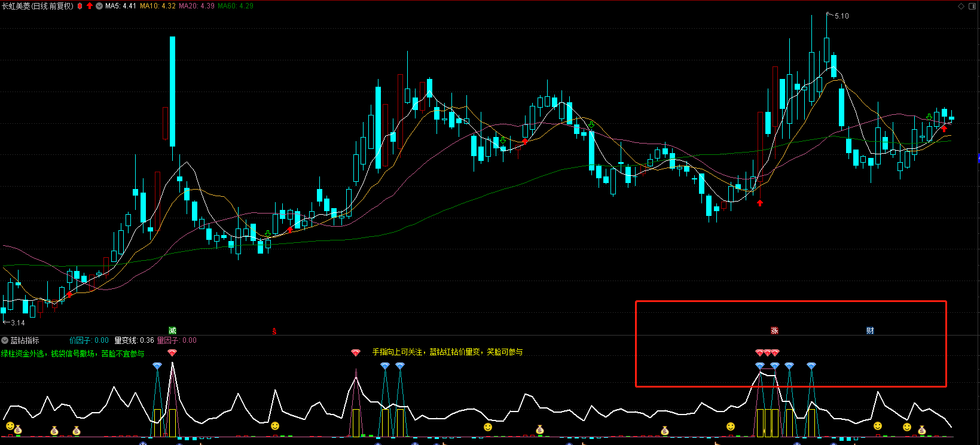Click the smiley just left of the diamond cluster
Image resolution: width=980 pixels, height=445 pixels.
click(x=731, y=426)
